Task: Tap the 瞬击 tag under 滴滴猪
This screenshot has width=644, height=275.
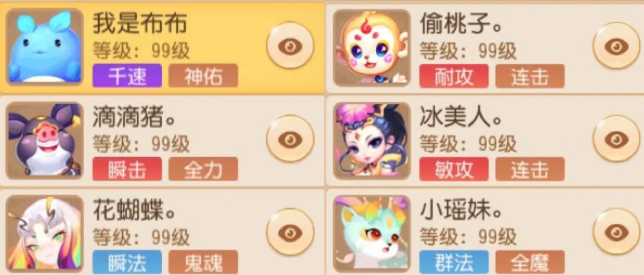Action: click(x=127, y=169)
